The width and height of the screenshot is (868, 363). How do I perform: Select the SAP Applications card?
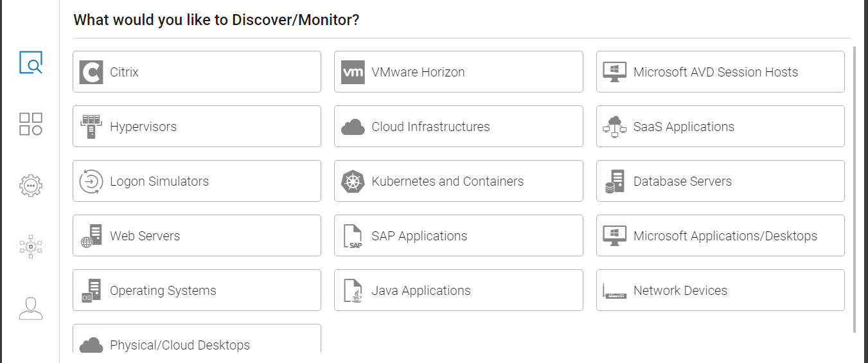(x=459, y=236)
